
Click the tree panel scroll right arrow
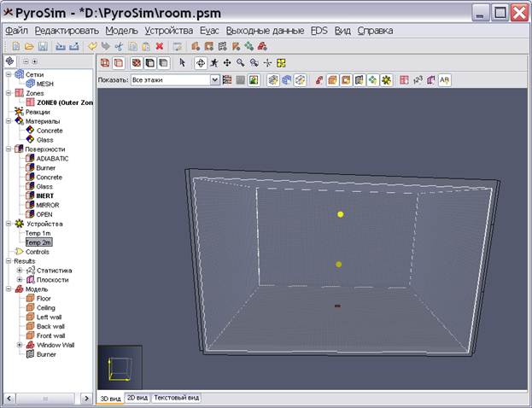[x=86, y=398]
